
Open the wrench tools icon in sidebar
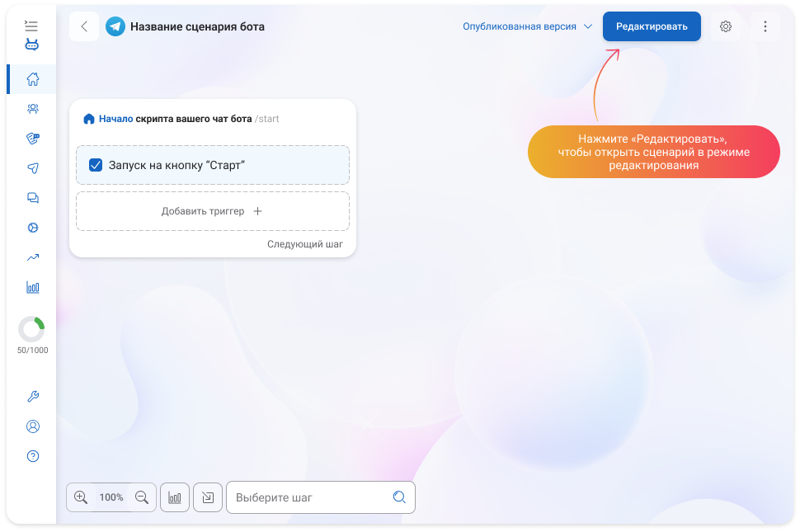point(33,397)
